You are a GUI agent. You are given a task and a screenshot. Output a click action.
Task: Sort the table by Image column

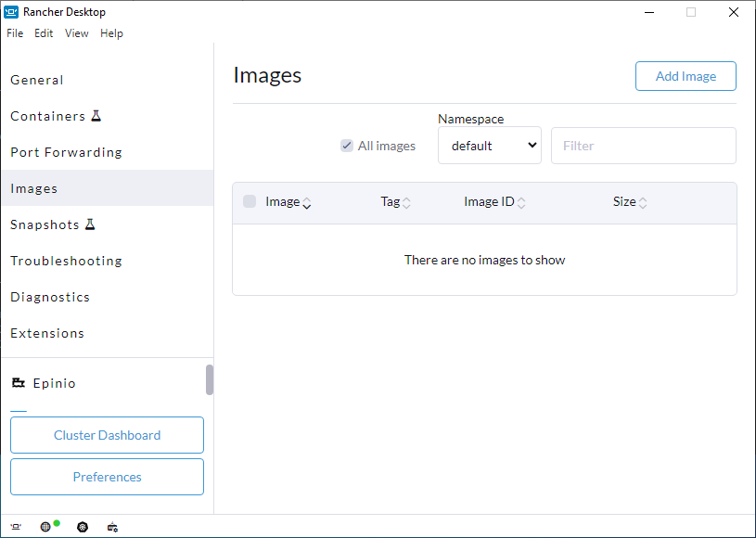pos(288,202)
